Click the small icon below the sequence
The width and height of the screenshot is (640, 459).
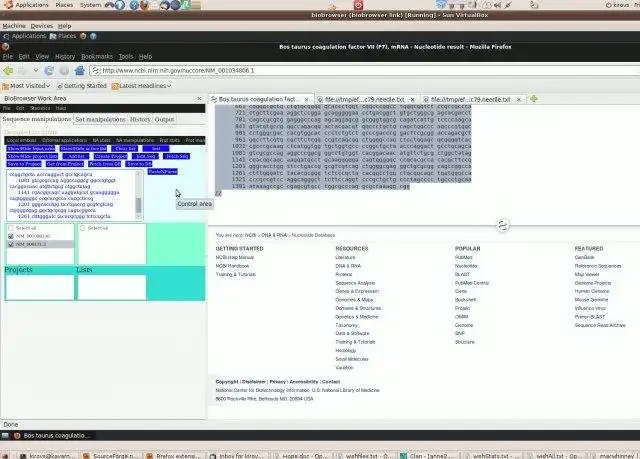pos(218,193)
